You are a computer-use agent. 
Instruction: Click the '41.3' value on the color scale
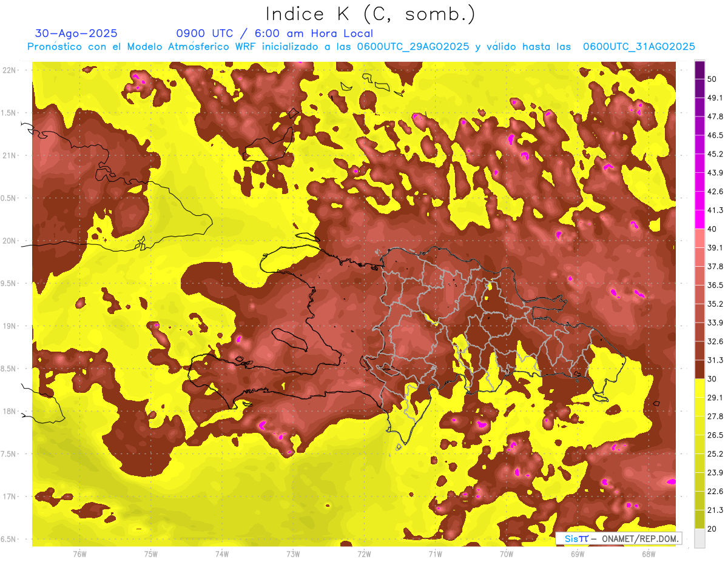tap(715, 210)
